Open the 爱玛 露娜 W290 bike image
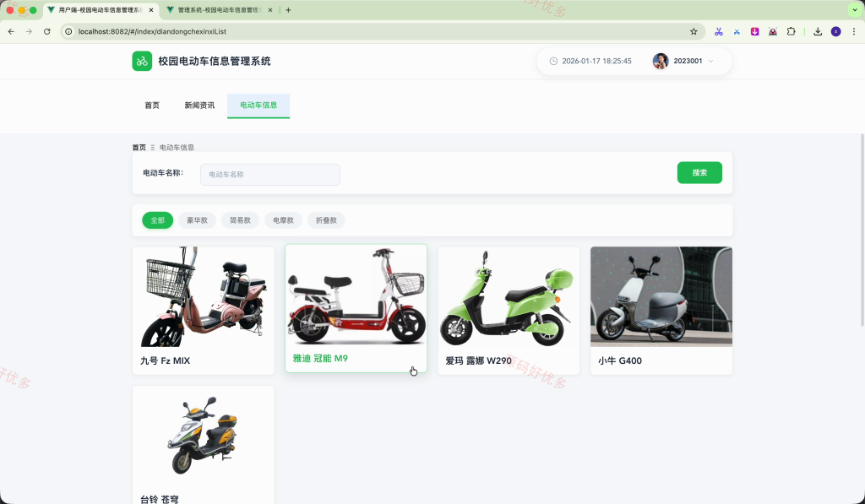This screenshot has height=504, width=865. point(509,296)
